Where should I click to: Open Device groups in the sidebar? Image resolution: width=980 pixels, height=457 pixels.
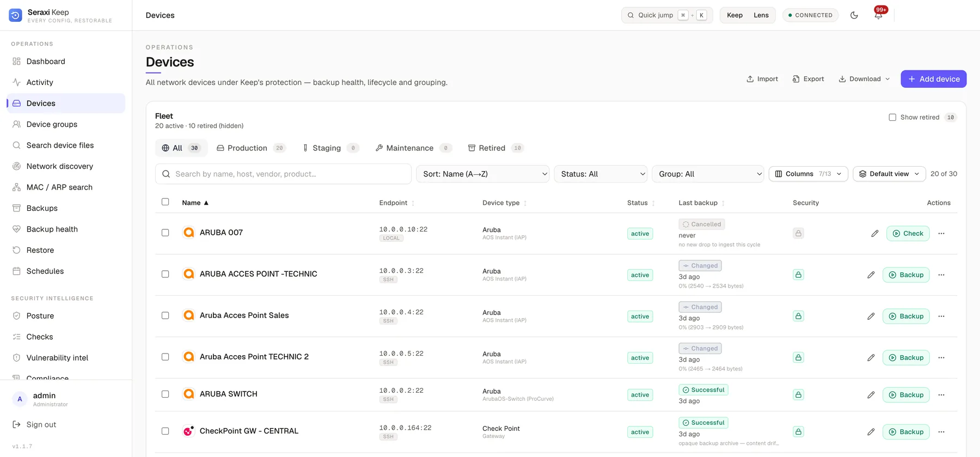(x=66, y=124)
